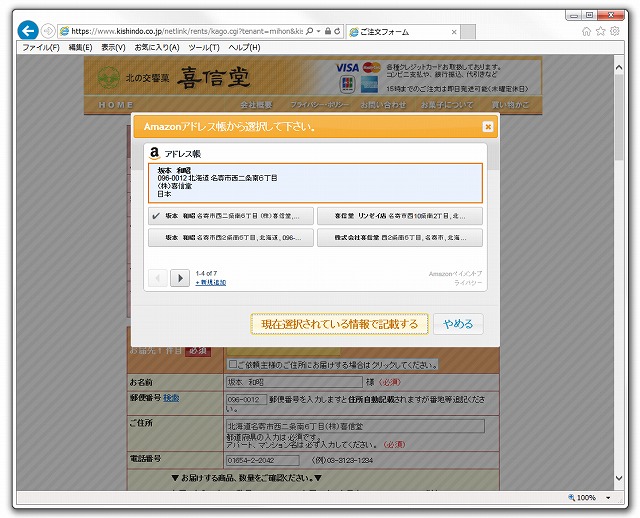Expand the address bar dropdown arrow
640x518 pixels.
(318, 31)
